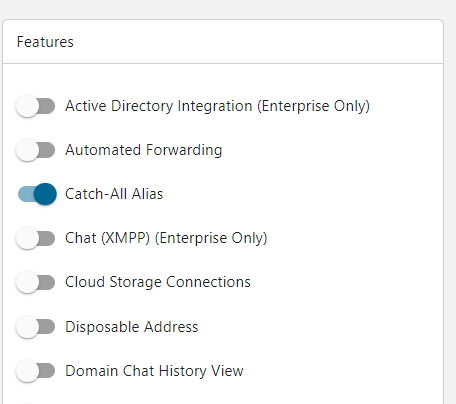Click the partially visible toggle below Domain Chat History
This screenshot has height=404, width=456.
(27, 403)
